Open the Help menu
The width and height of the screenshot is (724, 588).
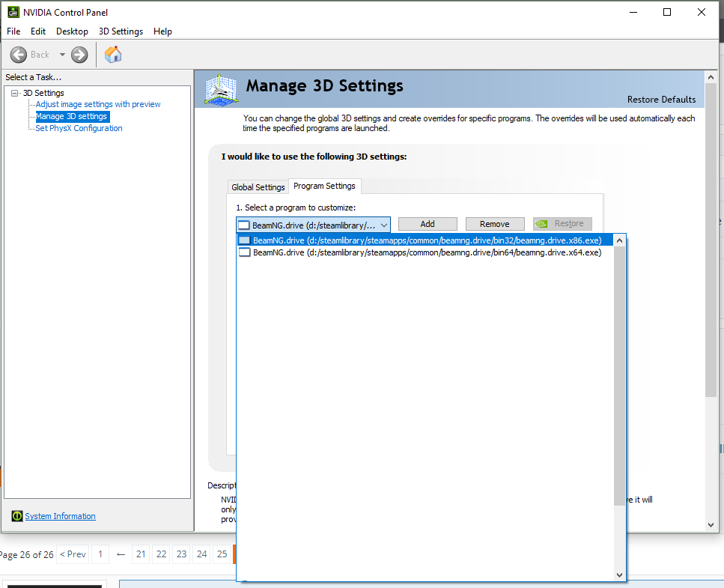162,31
